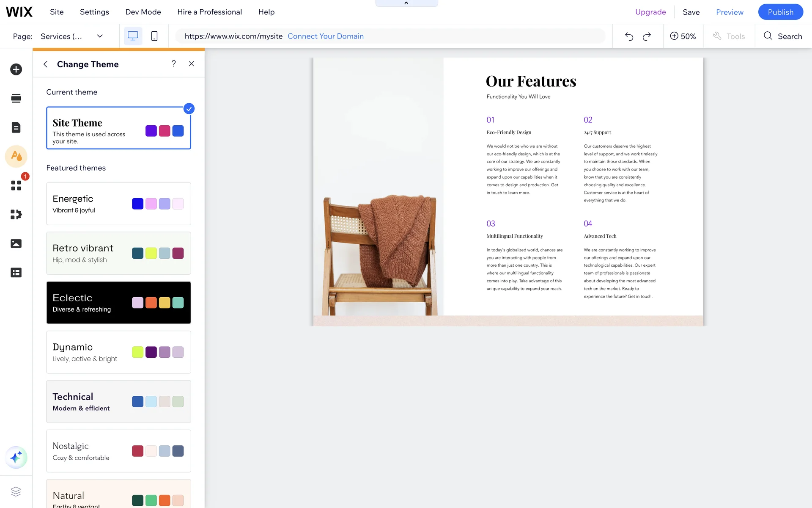This screenshot has height=508, width=812.
Task: Open the AI assistant sparkle icon
Action: tap(16, 457)
